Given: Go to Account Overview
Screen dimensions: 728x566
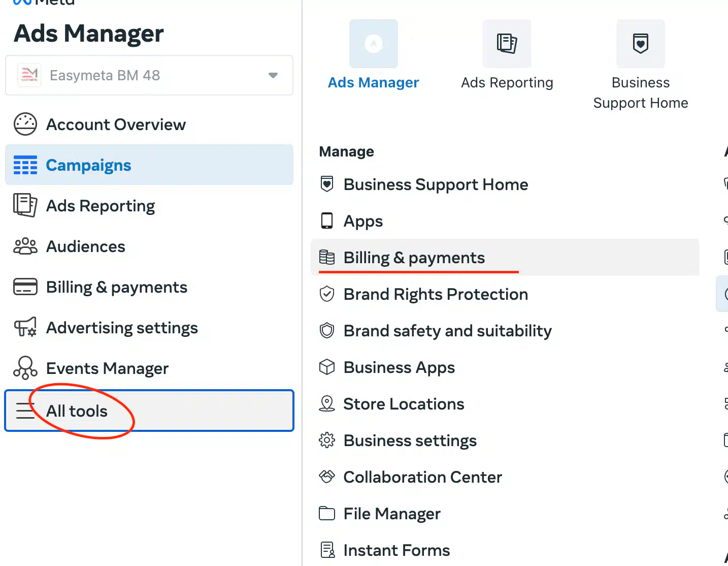Looking at the screenshot, I should (x=149, y=124).
